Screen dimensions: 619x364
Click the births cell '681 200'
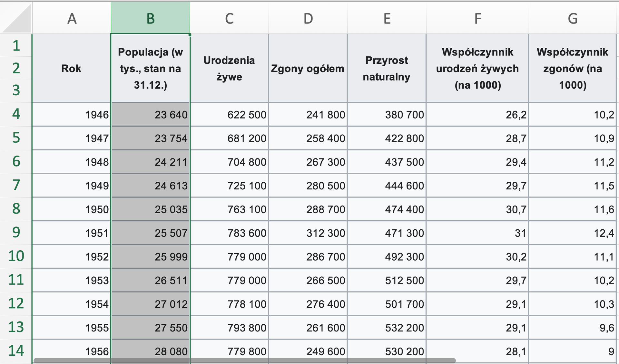click(x=229, y=138)
